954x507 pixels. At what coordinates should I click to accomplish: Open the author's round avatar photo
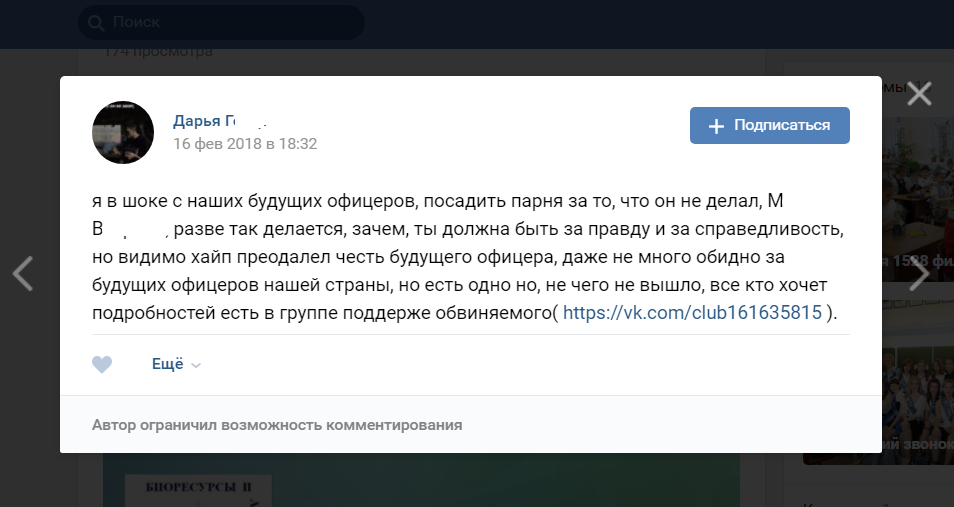pyautogui.click(x=123, y=132)
